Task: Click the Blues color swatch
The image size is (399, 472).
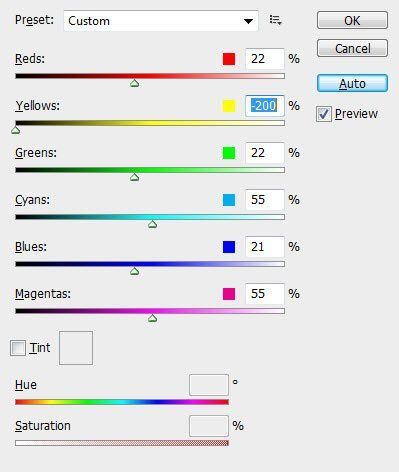Action: coord(229,247)
